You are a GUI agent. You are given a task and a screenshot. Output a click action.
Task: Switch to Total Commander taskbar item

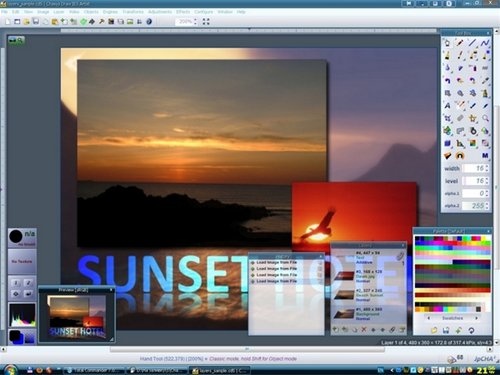tap(94, 370)
